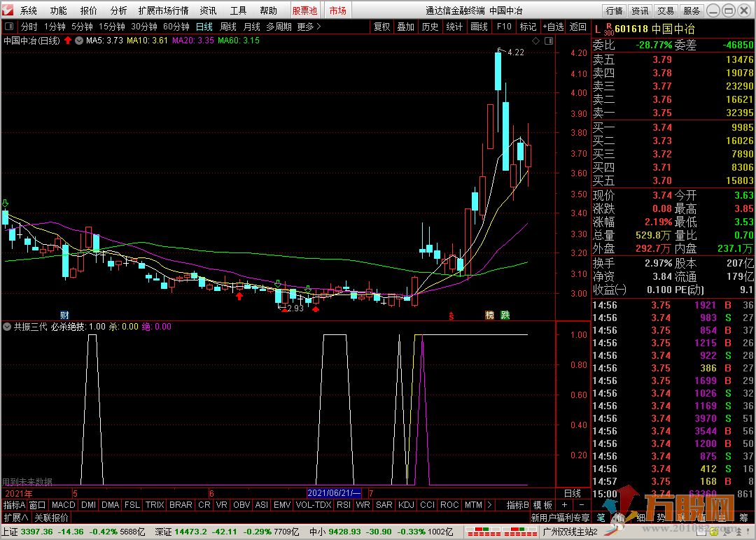Expand the main chart indicator dropdown arrow
The width and height of the screenshot is (756, 540).
[x=78, y=41]
